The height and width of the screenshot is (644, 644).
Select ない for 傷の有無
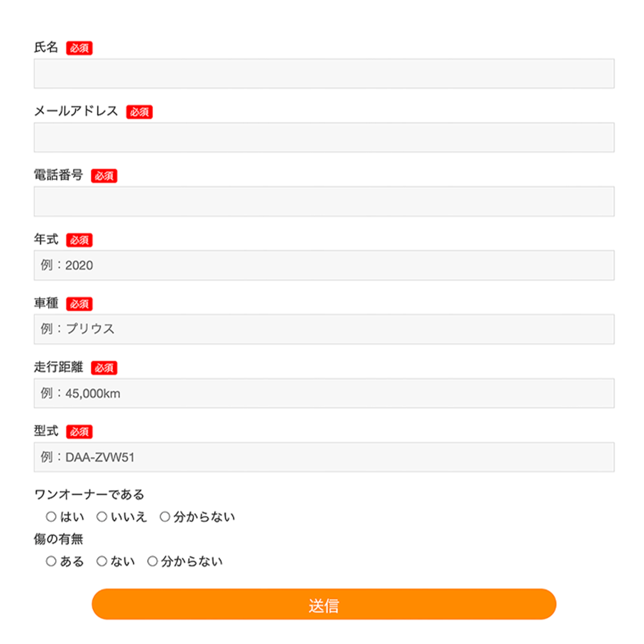pos(102,561)
